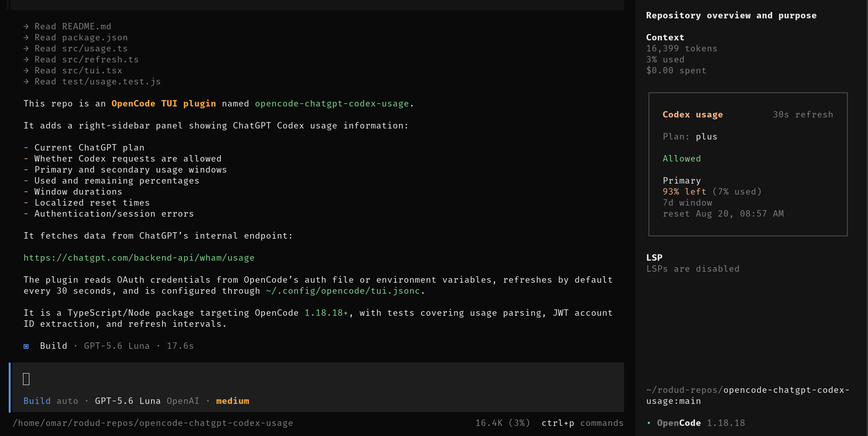Click the OpenCode TUI plugin highlighted text

click(x=163, y=104)
